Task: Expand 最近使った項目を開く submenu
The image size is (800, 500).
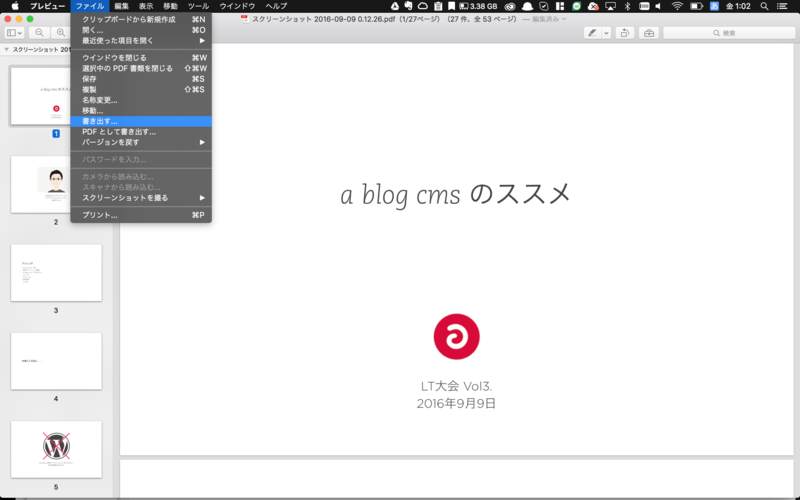Action: tap(141, 40)
